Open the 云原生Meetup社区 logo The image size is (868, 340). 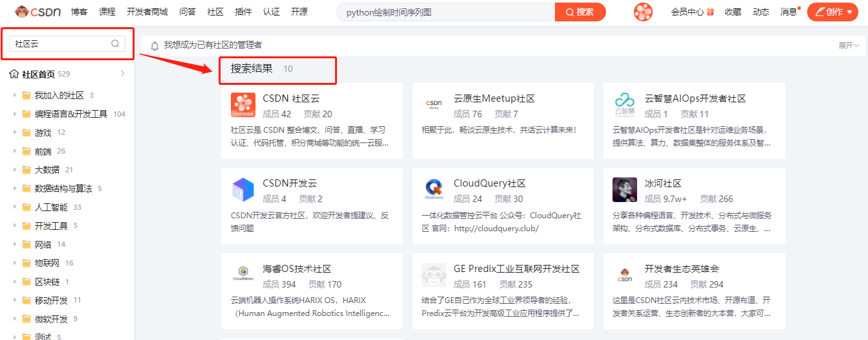point(433,104)
